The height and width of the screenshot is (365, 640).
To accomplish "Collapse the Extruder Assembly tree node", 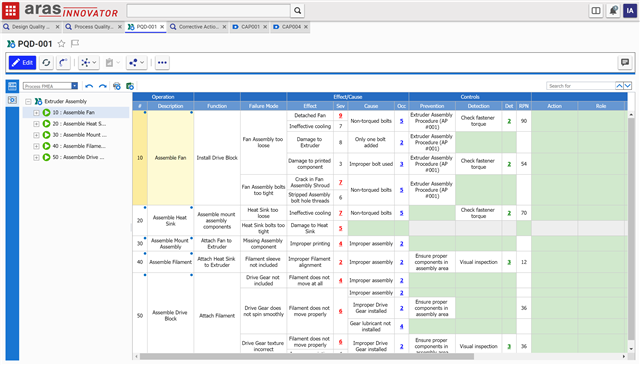I will [x=28, y=101].
